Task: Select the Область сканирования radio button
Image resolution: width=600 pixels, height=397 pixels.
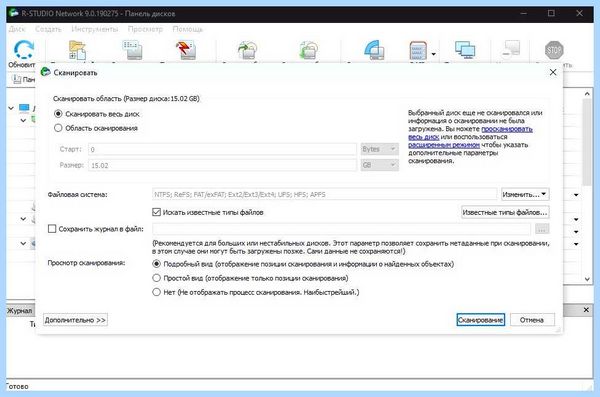Action: 58,128
